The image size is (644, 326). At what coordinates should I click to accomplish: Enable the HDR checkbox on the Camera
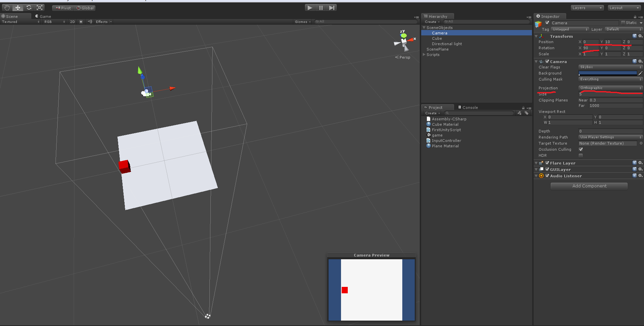point(580,155)
